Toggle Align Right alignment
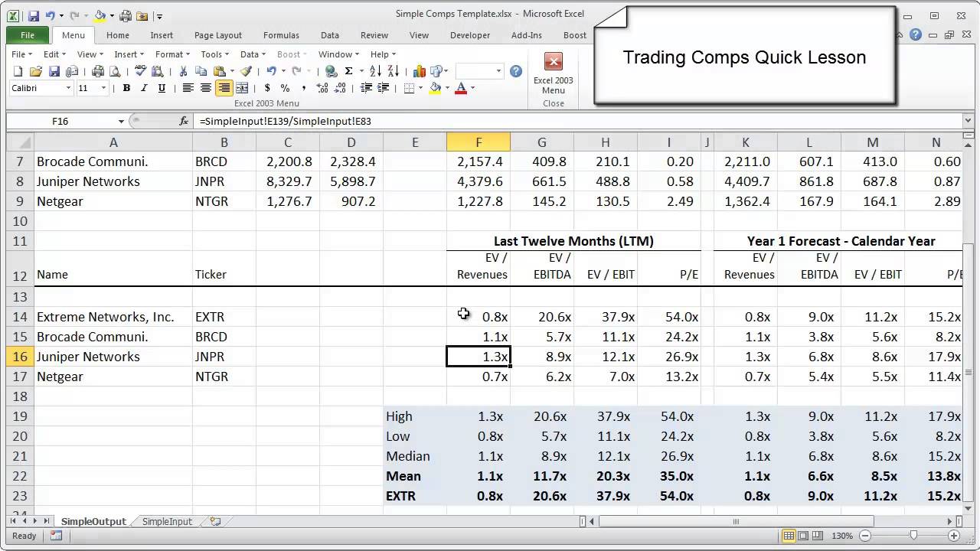 pos(224,88)
